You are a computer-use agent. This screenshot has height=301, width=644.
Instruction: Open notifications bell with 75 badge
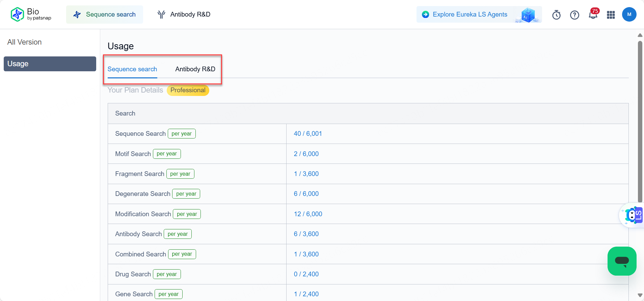pos(593,15)
